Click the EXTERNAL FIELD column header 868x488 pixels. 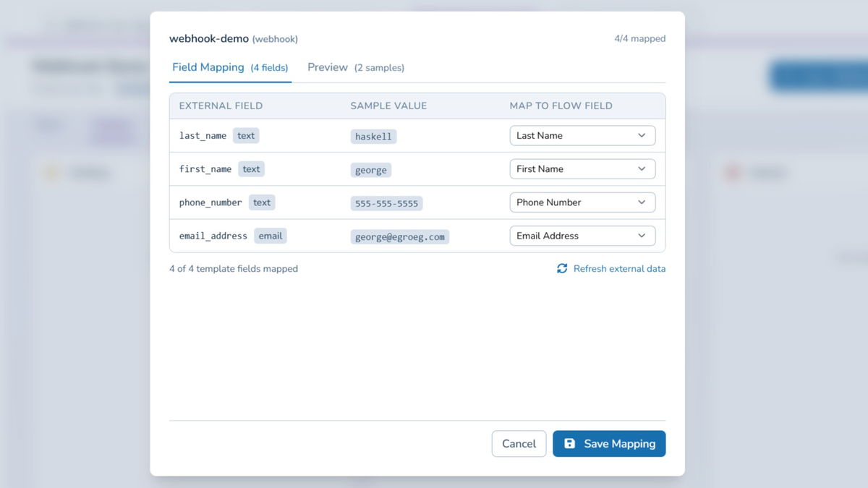coord(220,106)
